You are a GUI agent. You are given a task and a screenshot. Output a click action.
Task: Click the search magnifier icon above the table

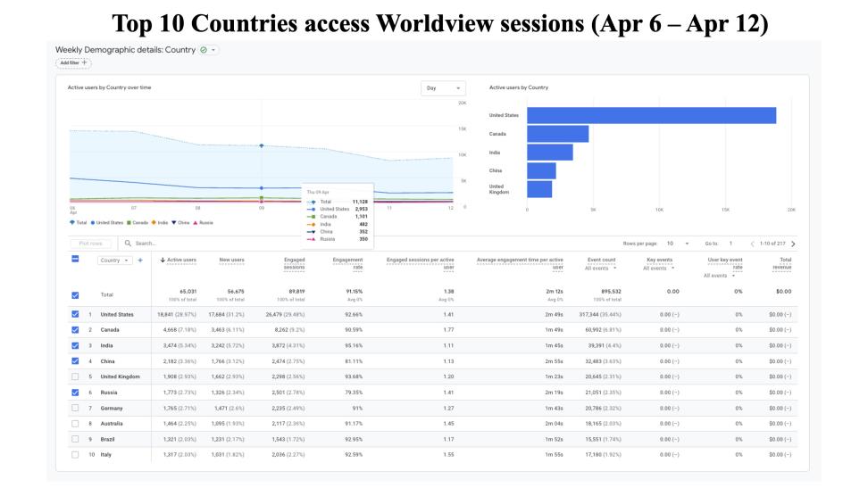click(128, 243)
